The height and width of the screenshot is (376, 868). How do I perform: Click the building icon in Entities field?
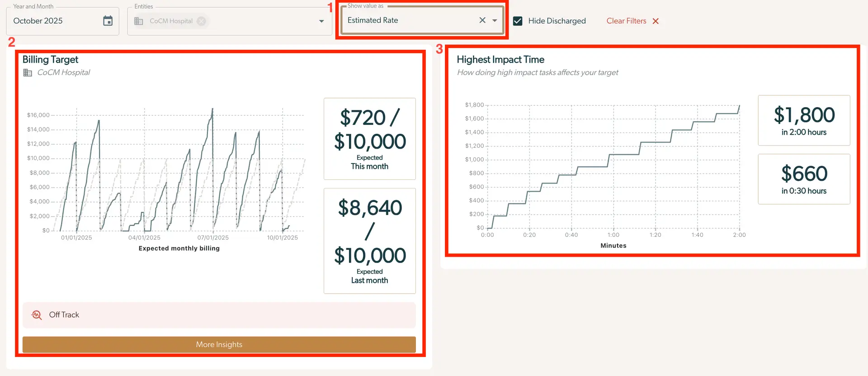click(139, 21)
